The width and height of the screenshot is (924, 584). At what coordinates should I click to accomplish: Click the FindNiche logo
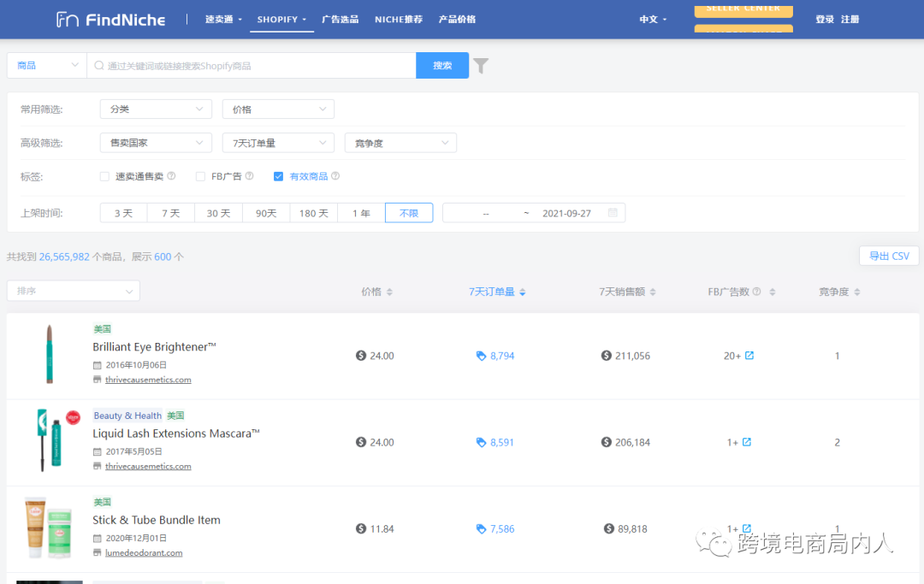[110, 19]
